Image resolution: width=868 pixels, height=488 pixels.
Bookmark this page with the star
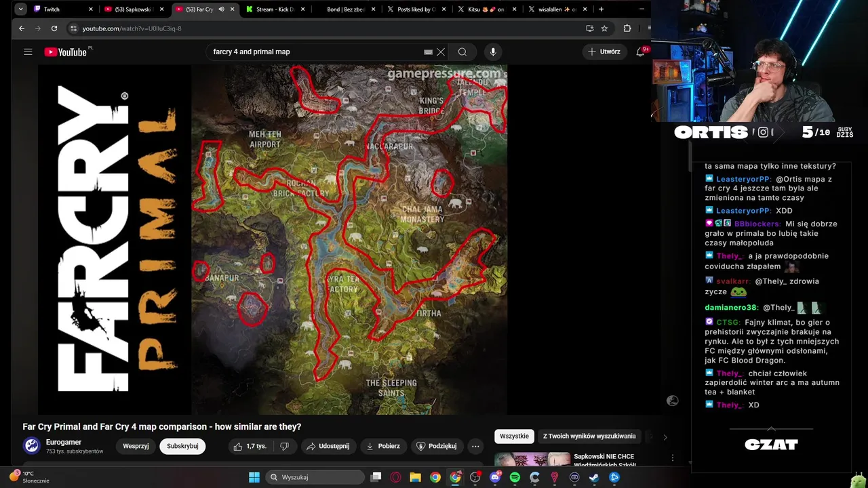(604, 28)
